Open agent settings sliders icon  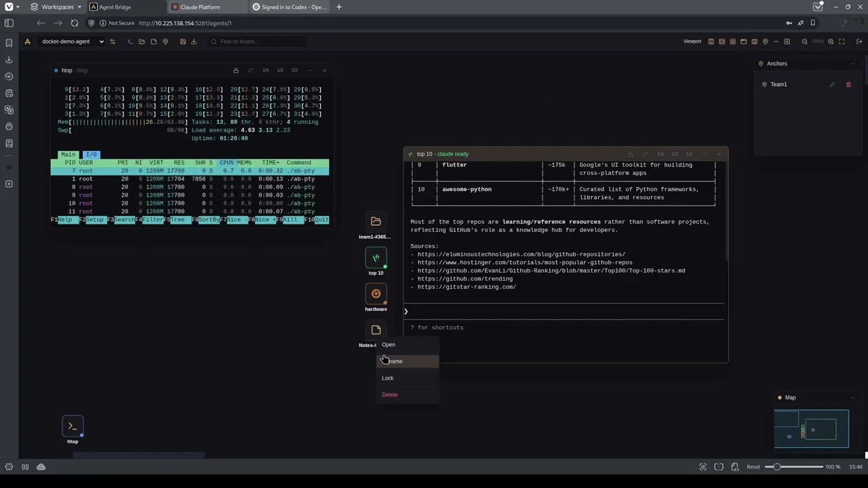point(112,41)
